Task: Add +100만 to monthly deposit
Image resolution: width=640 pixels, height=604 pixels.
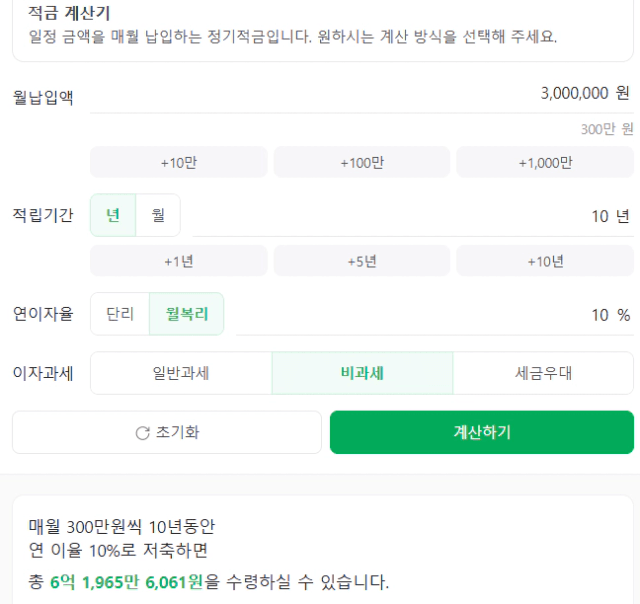Action: [x=362, y=162]
